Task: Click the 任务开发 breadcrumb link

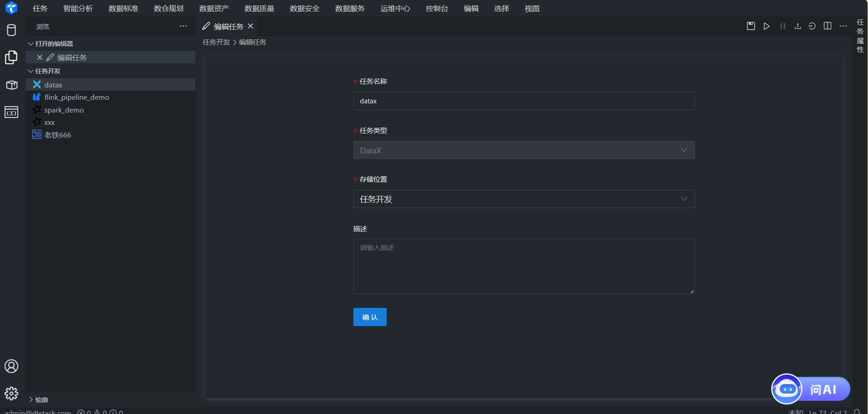Action: [216, 42]
